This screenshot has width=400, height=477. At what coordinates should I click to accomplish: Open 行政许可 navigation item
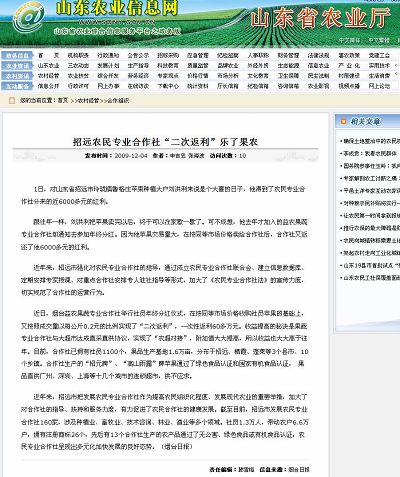point(78,86)
